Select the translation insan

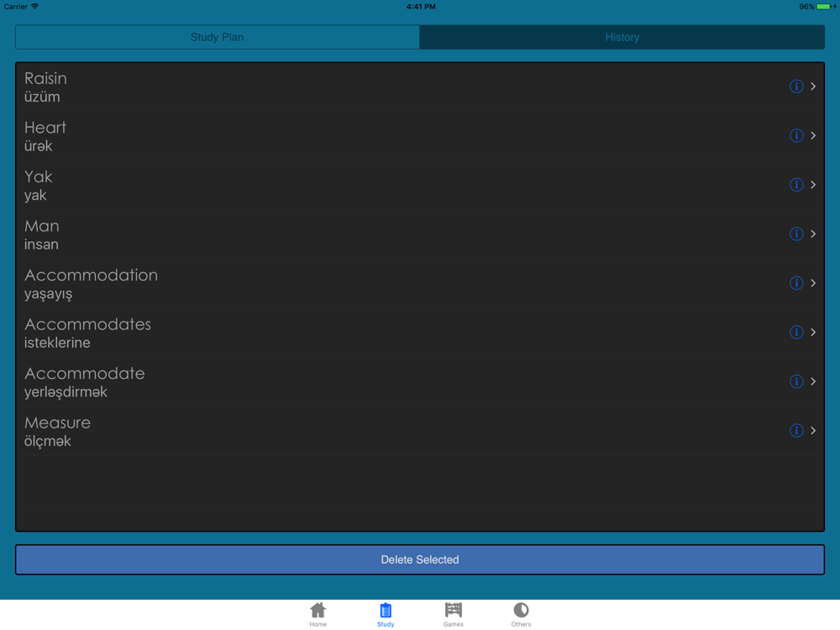click(x=41, y=244)
